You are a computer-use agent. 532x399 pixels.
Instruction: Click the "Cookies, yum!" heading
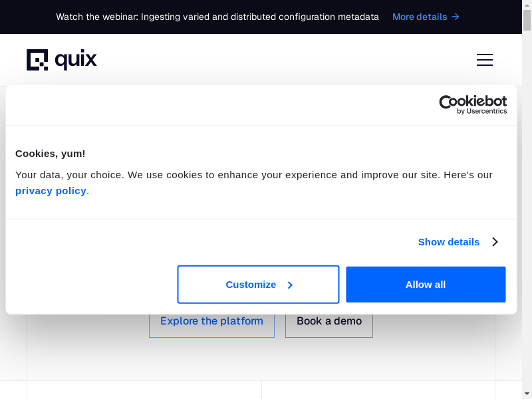(51, 154)
